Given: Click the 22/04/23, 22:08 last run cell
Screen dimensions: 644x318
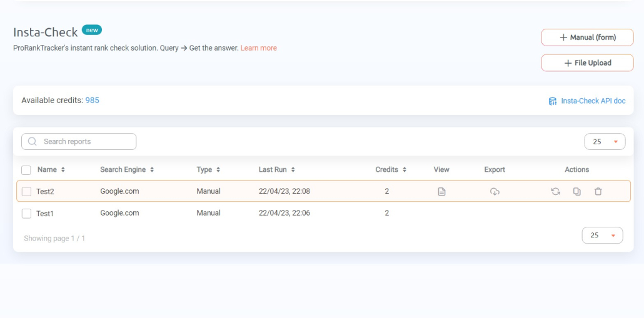Looking at the screenshot, I should coord(284,191).
